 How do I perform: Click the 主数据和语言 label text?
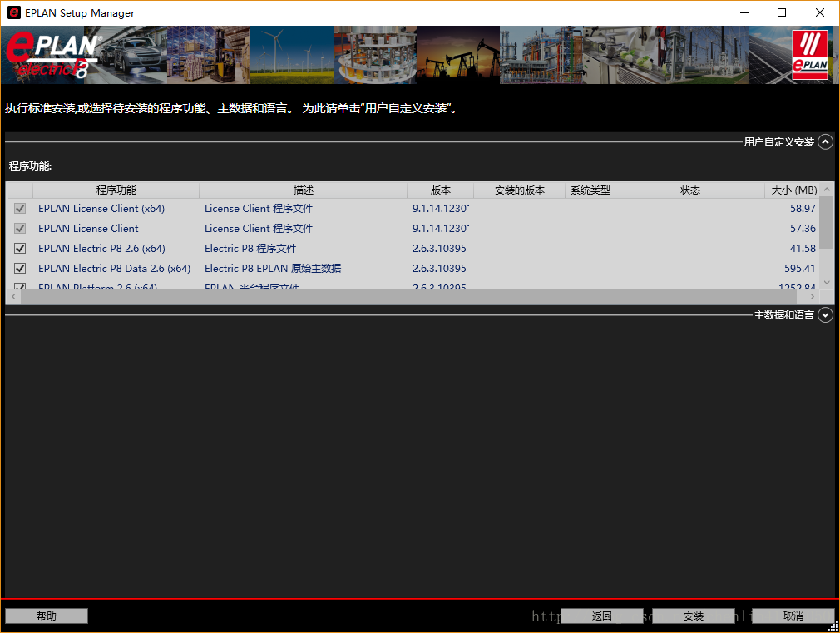tap(783, 315)
